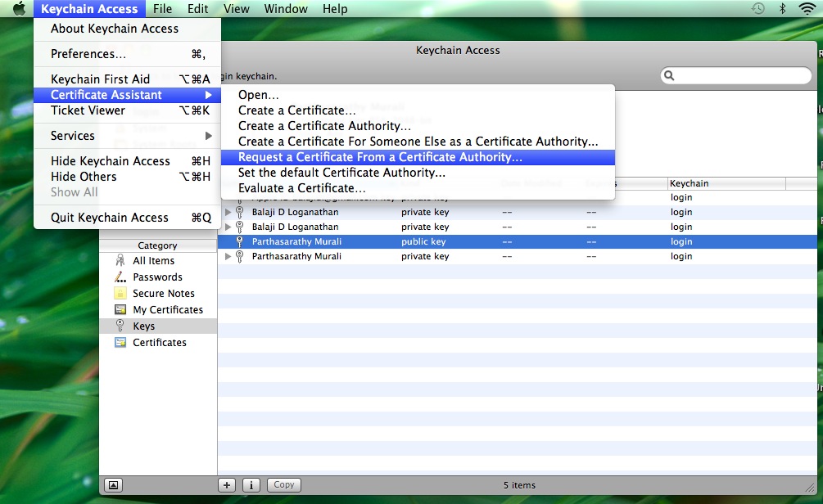The height and width of the screenshot is (504, 823).
Task: Open the Edit menu
Action: [198, 9]
